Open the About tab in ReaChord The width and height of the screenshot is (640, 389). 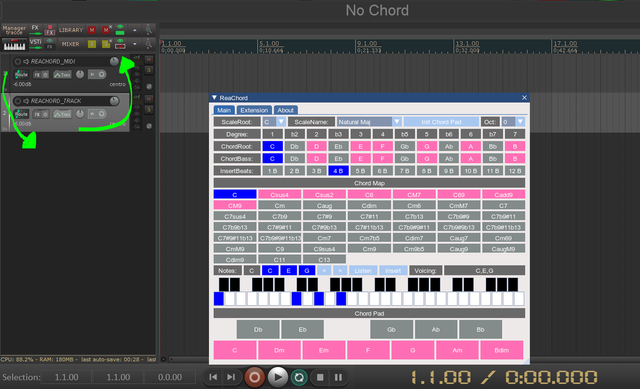(x=285, y=110)
